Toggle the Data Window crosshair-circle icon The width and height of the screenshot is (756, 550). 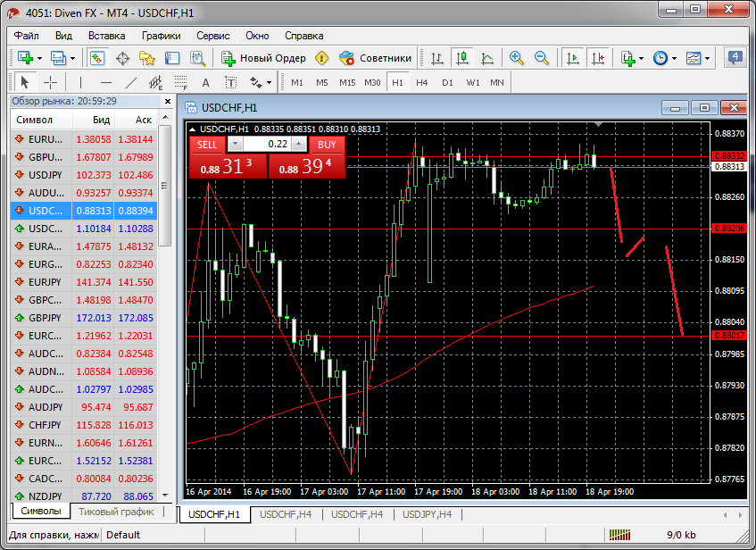[x=123, y=58]
